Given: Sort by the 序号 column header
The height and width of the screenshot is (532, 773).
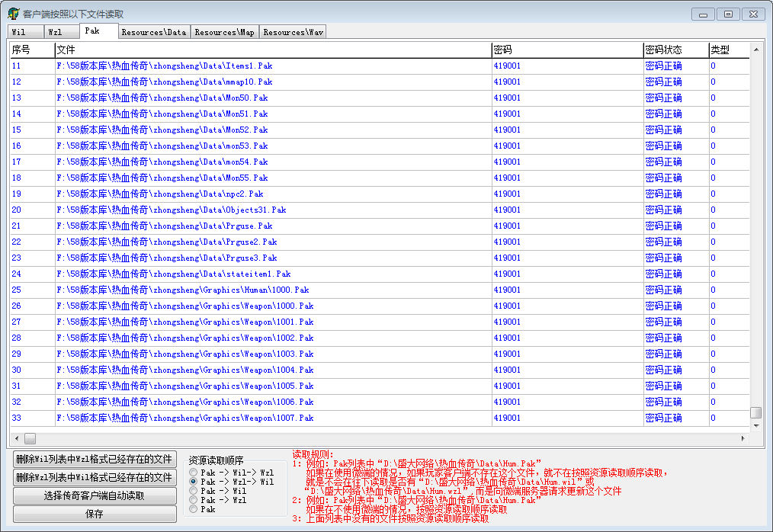Looking at the screenshot, I should [33, 50].
